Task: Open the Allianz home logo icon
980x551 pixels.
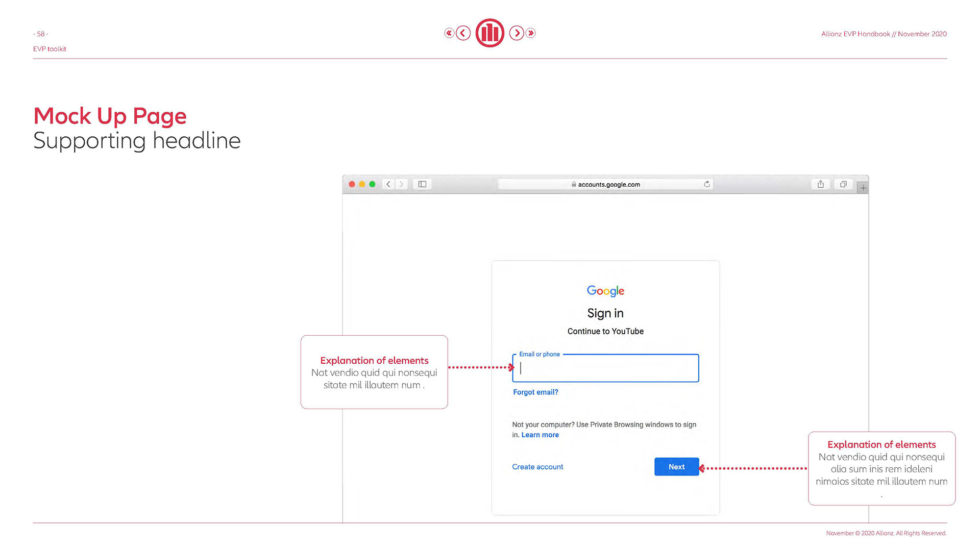Action: click(490, 33)
